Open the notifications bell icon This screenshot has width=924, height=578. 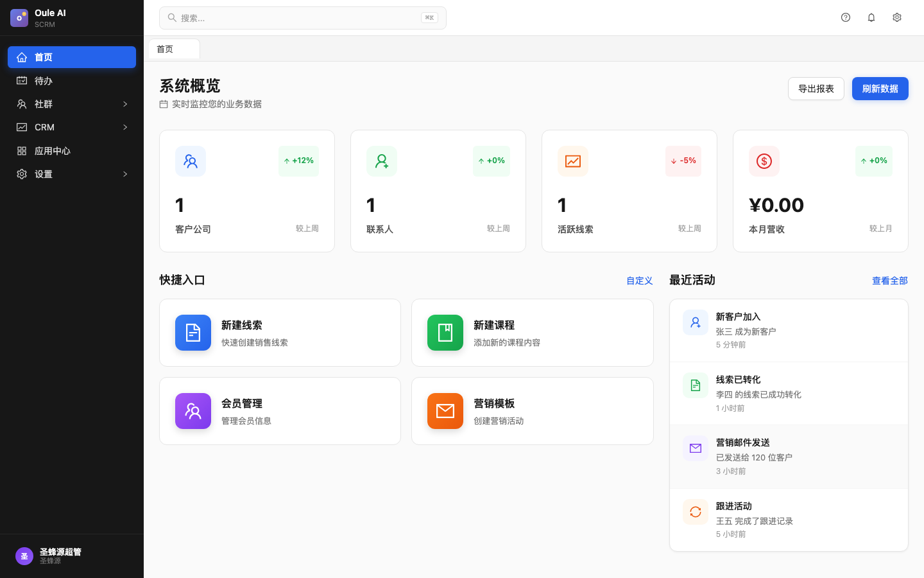pyautogui.click(x=871, y=17)
